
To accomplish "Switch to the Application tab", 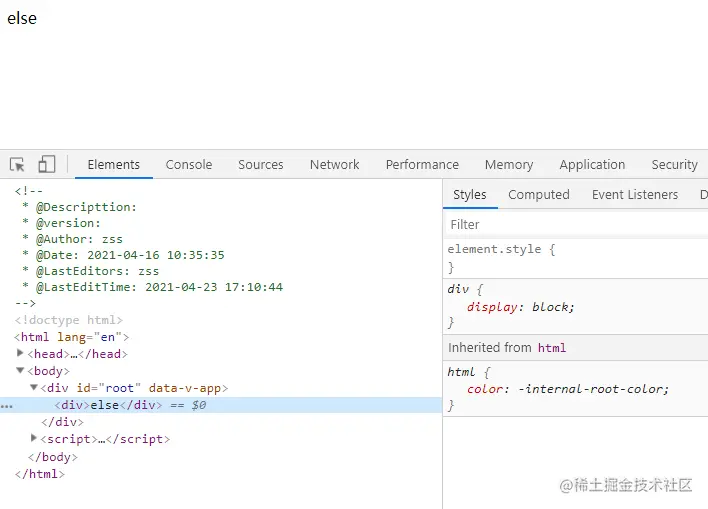I will click(x=592, y=164).
